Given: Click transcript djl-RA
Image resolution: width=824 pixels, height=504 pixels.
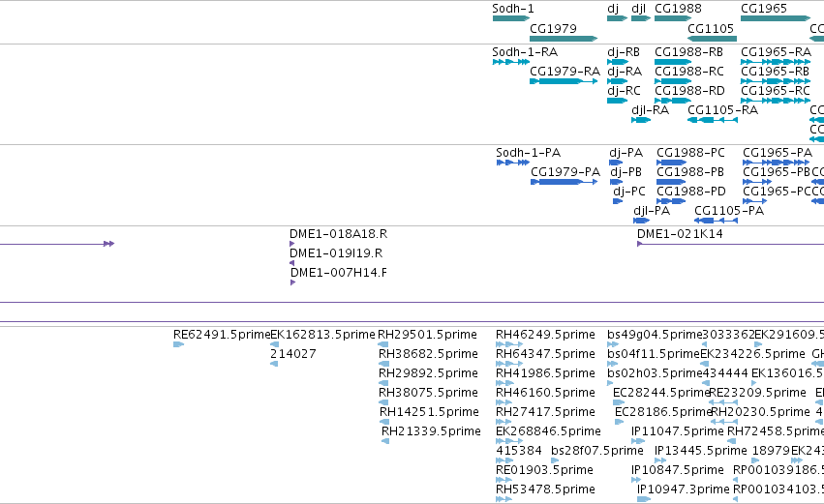Looking at the screenshot, I should tap(641, 120).
